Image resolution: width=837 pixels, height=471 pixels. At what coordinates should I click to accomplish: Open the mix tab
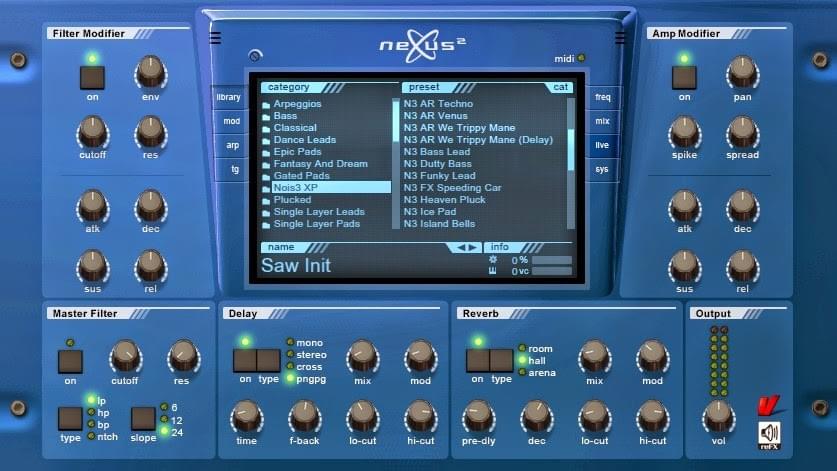[602, 121]
